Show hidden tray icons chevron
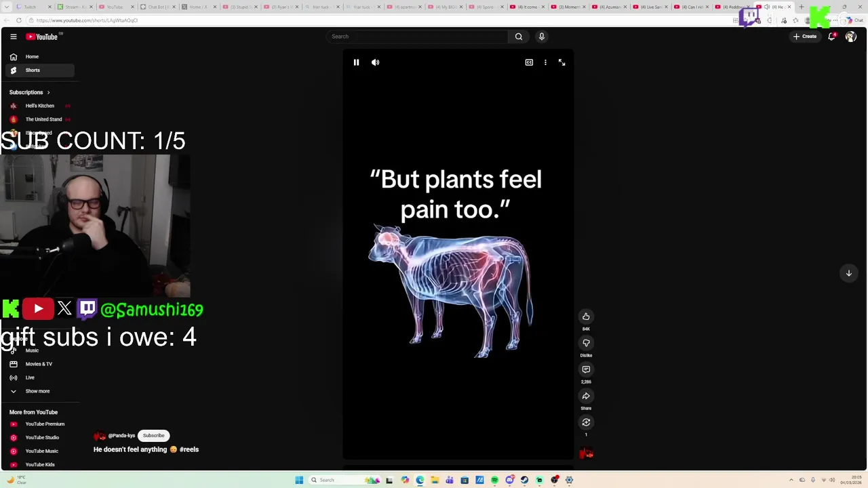 (791, 480)
